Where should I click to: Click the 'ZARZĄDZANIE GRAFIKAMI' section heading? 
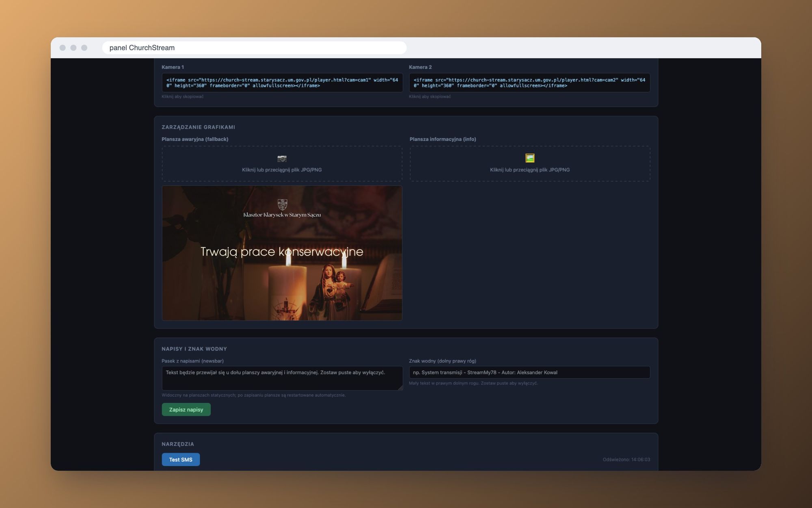(198, 127)
